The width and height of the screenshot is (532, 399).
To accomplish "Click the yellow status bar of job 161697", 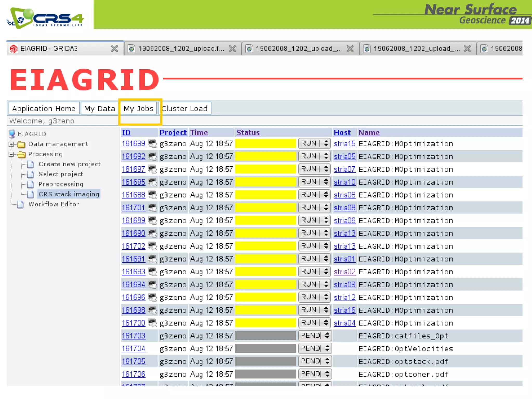I will coord(265,169).
